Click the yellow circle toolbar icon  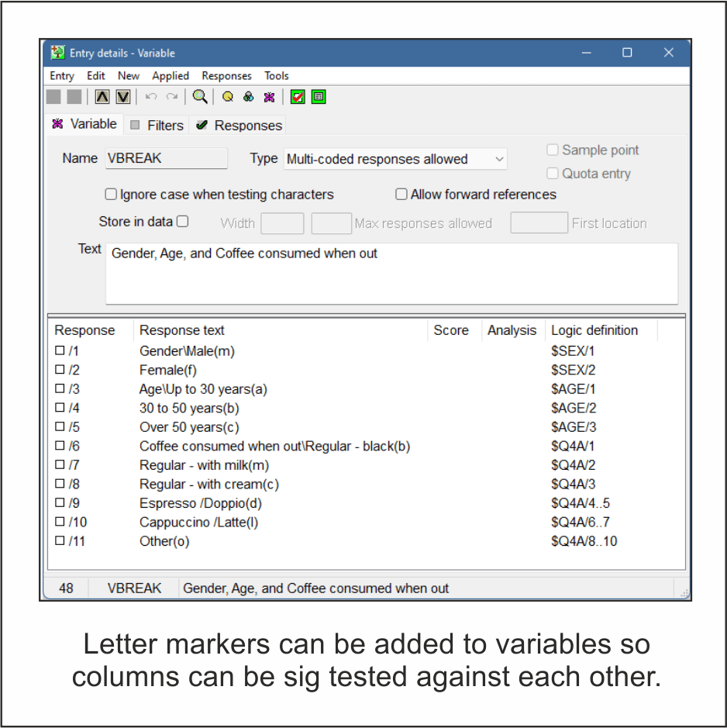pos(227,97)
